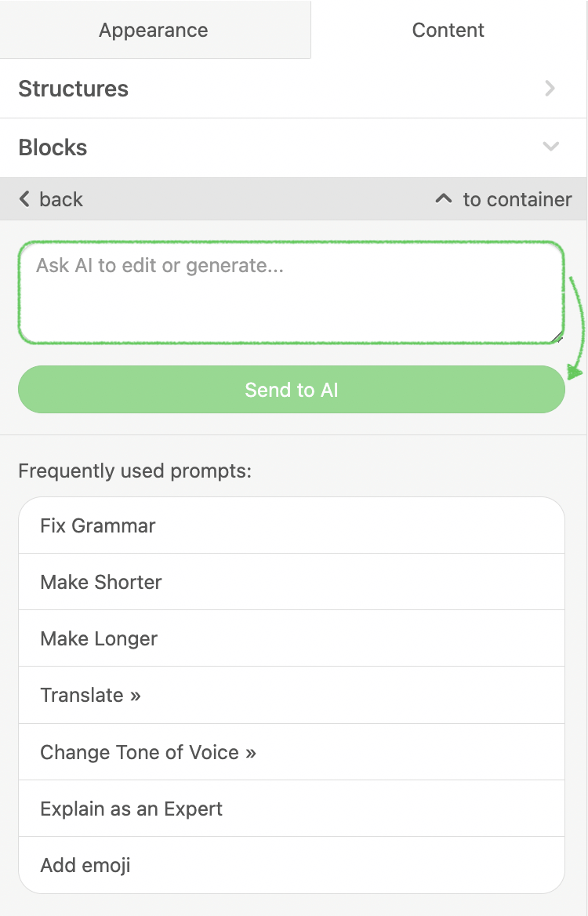Switch to the Appearance tab
The height and width of the screenshot is (916, 588).
(x=154, y=31)
